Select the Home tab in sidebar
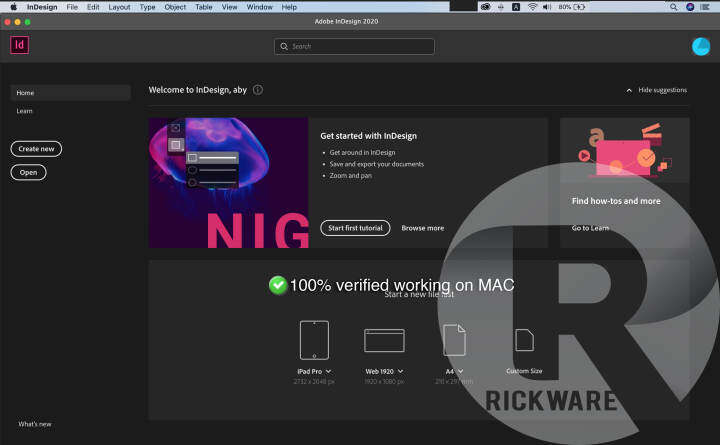Screen dimensions: 720x445 click(70, 92)
